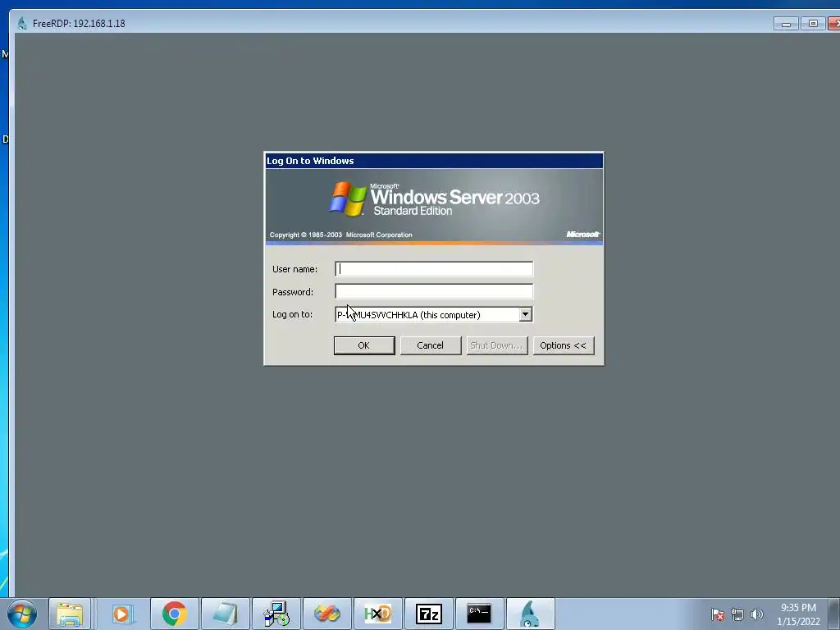Launch Windows Media Player from taskbar
Image resolution: width=840 pixels, height=630 pixels.
pyautogui.click(x=122, y=614)
